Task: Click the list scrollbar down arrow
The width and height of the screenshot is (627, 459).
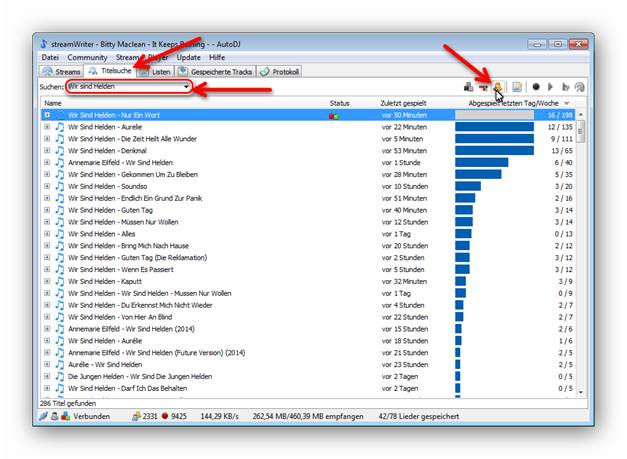Action: pyautogui.click(x=581, y=392)
